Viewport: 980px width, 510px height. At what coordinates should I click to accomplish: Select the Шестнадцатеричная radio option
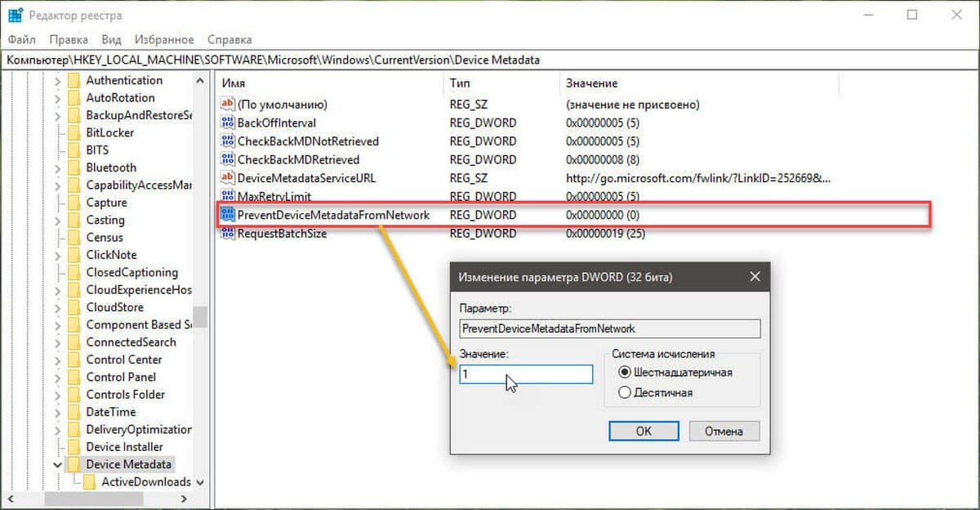[625, 372]
